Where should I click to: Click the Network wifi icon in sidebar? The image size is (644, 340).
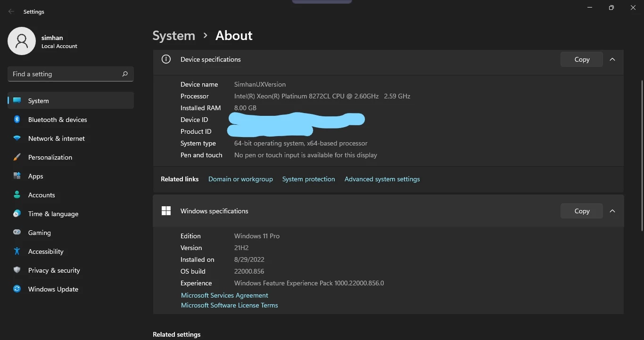(x=17, y=138)
